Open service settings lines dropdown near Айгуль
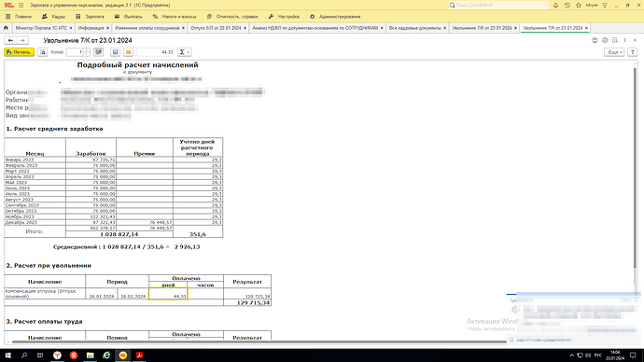 click(605, 6)
